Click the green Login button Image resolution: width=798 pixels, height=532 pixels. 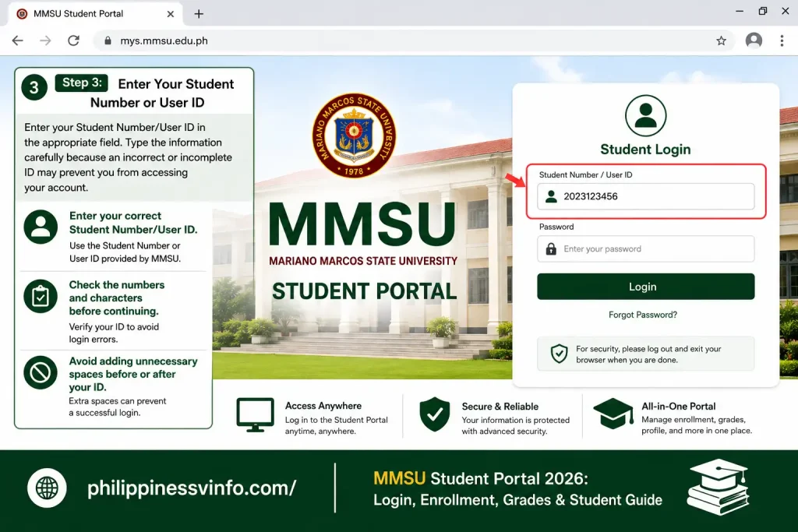pyautogui.click(x=645, y=287)
